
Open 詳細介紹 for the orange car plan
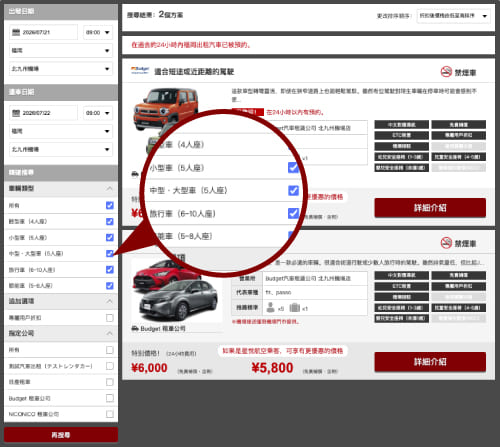430,208
